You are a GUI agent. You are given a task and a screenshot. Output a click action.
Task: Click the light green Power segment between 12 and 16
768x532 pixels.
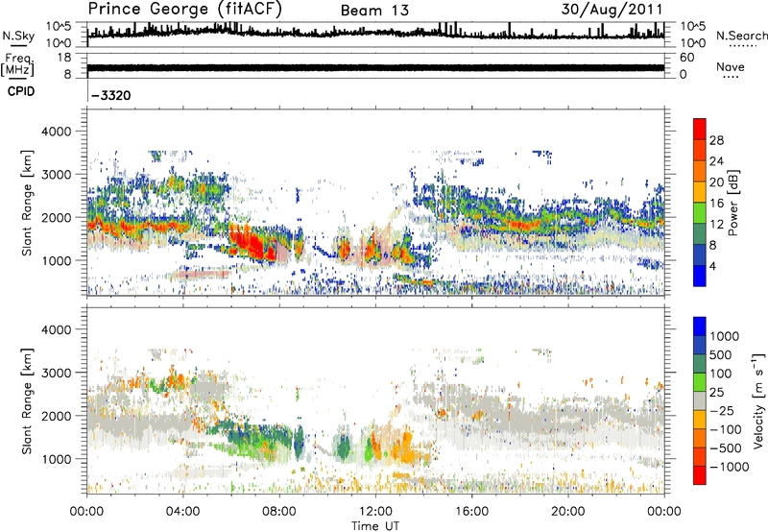[700, 212]
